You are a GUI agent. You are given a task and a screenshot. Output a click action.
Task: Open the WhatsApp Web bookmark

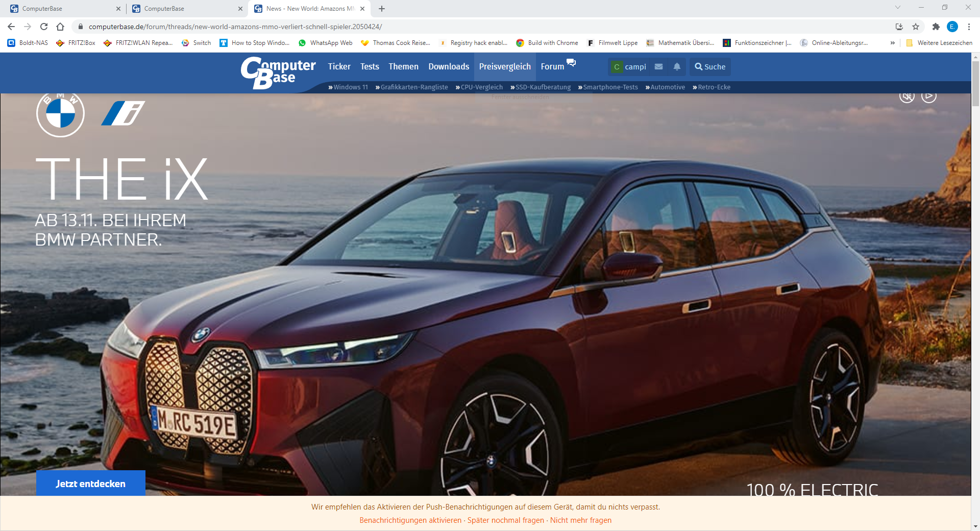pos(325,43)
